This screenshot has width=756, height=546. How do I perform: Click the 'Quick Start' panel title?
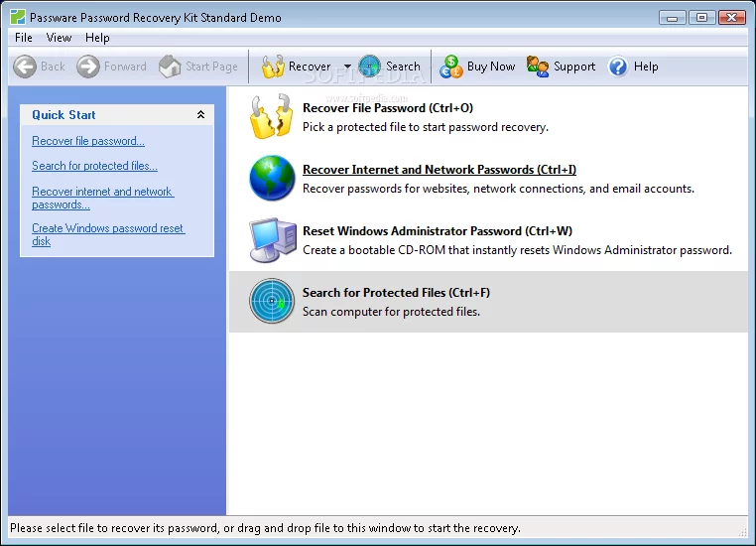point(63,115)
